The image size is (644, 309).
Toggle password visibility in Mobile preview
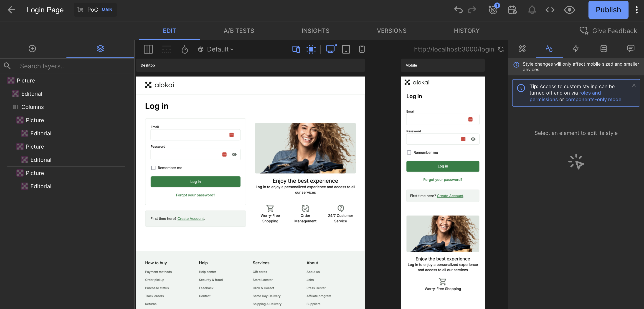pos(473,139)
